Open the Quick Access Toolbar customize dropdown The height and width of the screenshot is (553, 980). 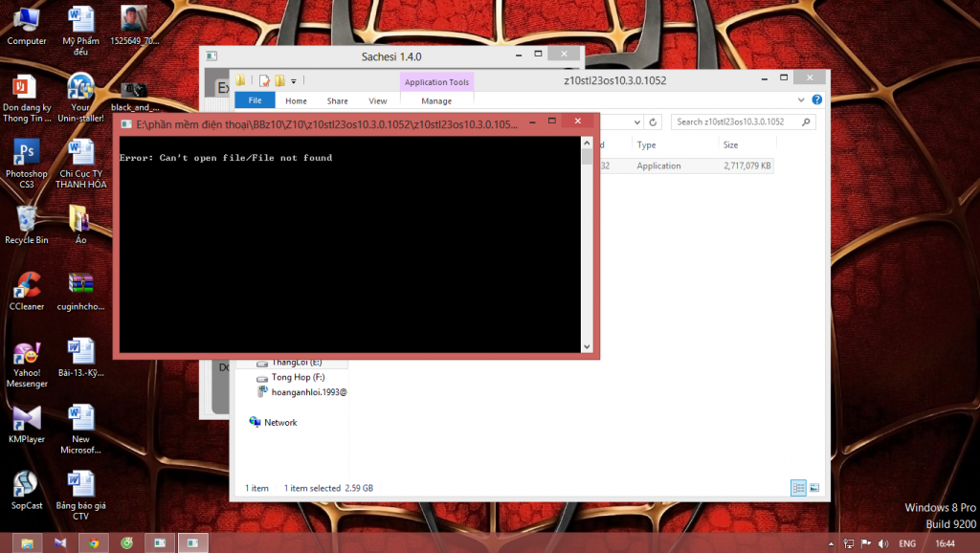coord(294,81)
